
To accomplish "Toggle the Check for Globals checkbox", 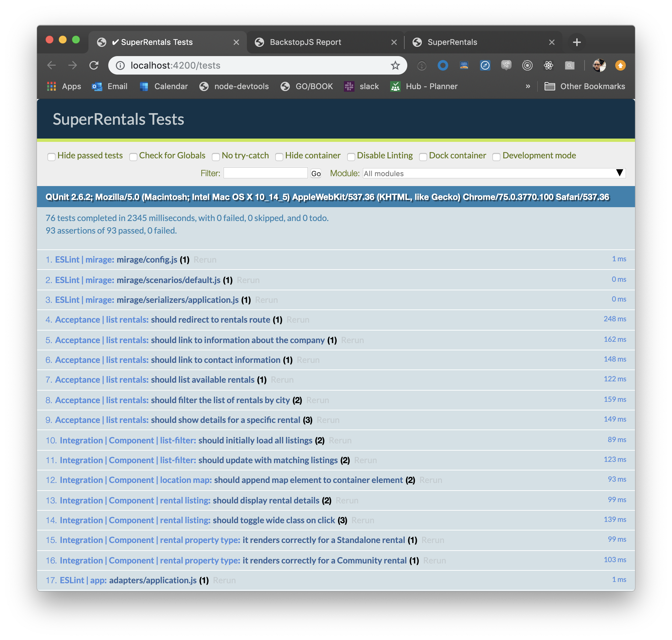I will [133, 157].
